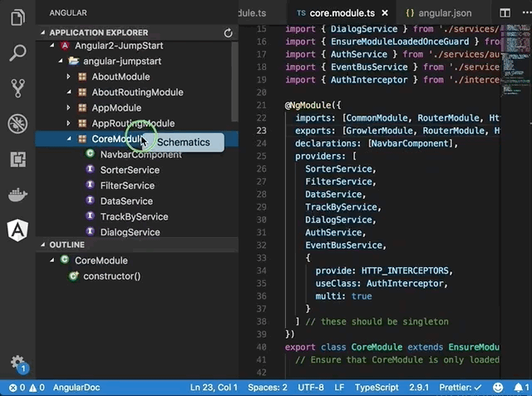Click the feedback smiley icon
The image size is (532, 396).
click(498, 388)
